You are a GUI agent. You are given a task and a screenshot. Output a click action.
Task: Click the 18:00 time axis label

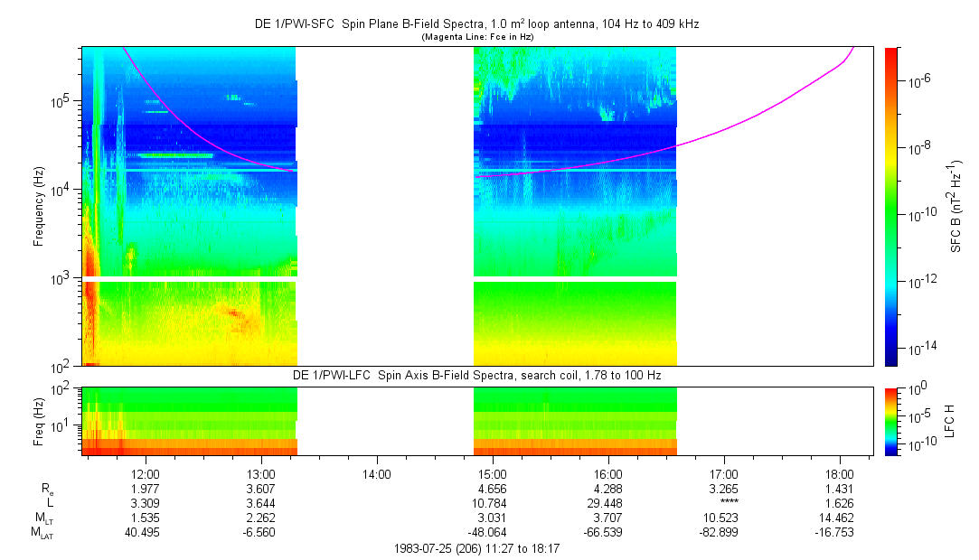click(x=840, y=474)
